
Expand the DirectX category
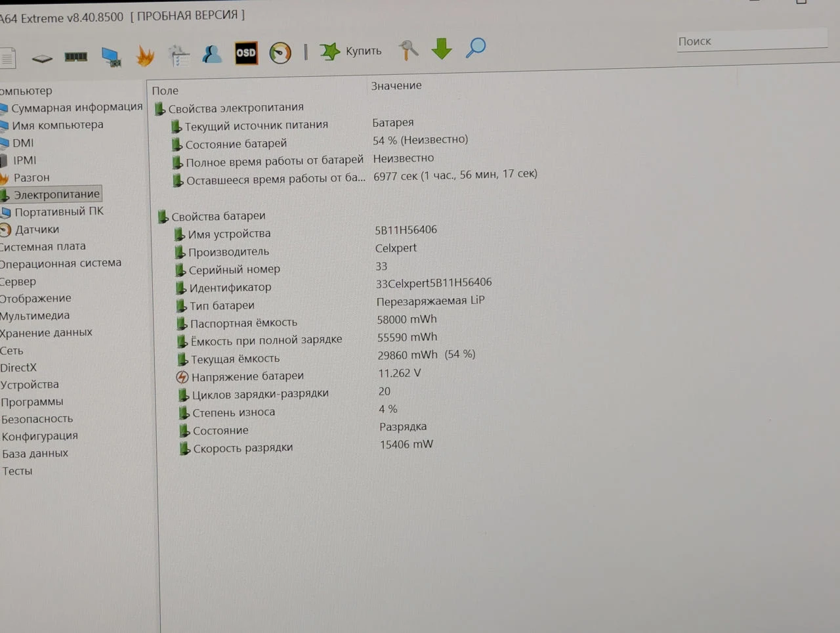pos(18,368)
